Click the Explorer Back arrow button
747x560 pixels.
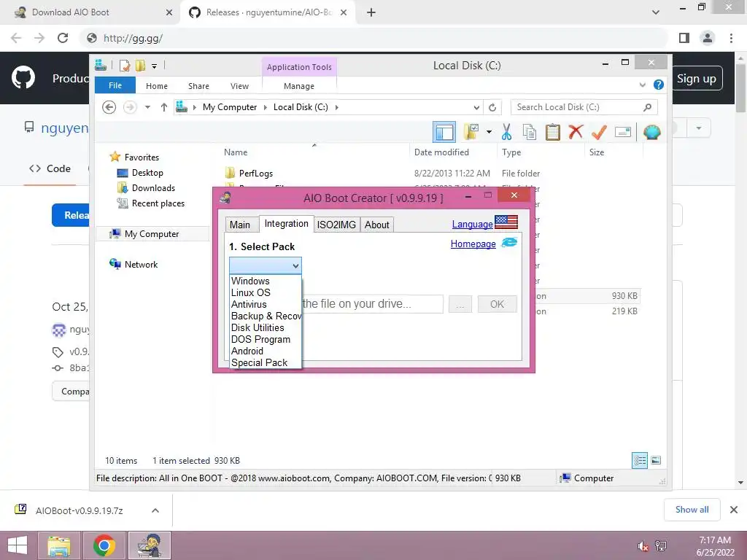(109, 107)
